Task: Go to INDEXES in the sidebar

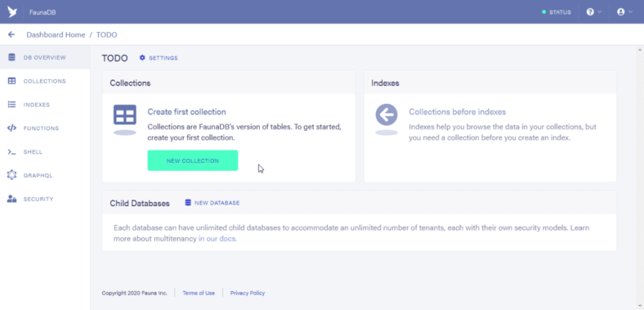Action: point(45,105)
